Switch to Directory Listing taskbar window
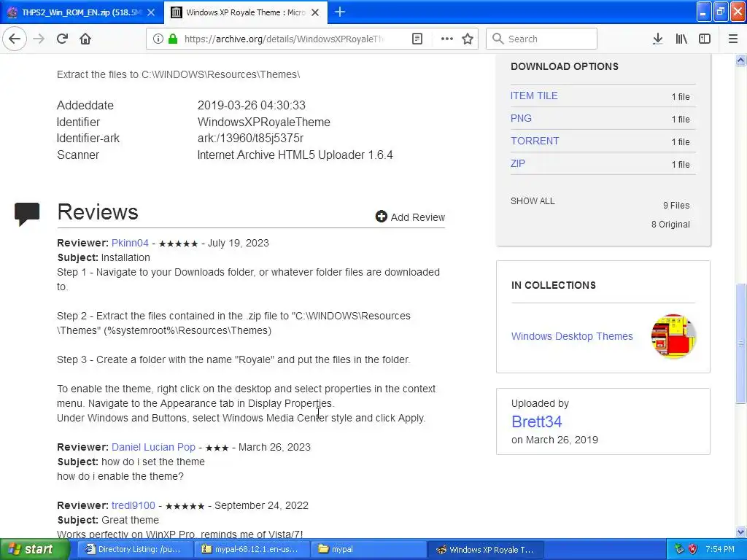Screen dimensions: 747x560 point(133,549)
